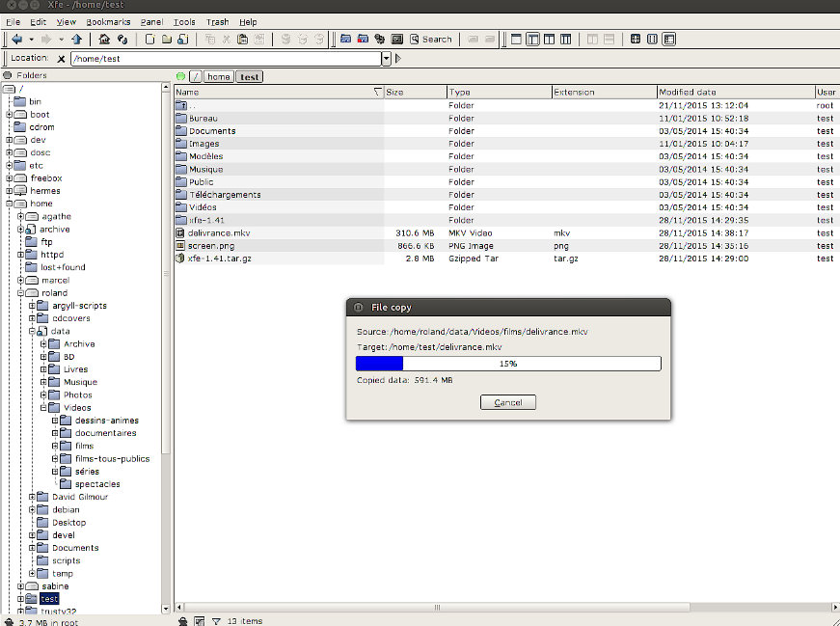The height and width of the screenshot is (626, 840).
Task: Clear the Location field with X icon
Action: point(61,59)
